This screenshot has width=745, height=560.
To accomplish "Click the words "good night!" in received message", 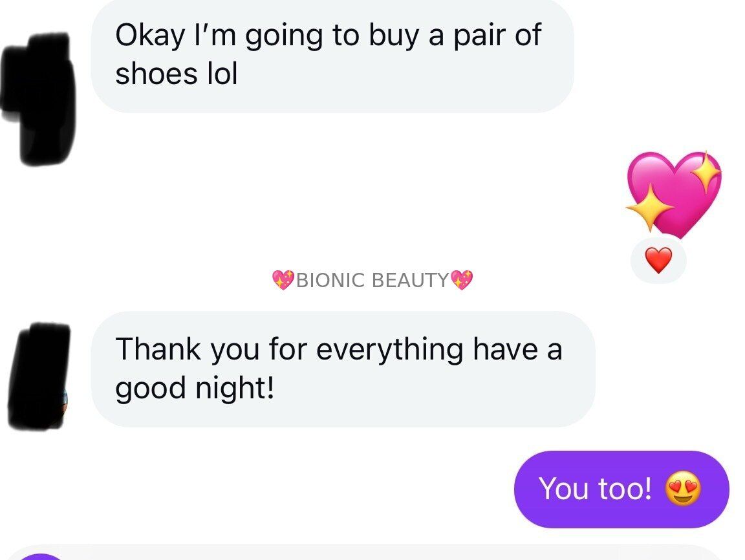I will 195,388.
